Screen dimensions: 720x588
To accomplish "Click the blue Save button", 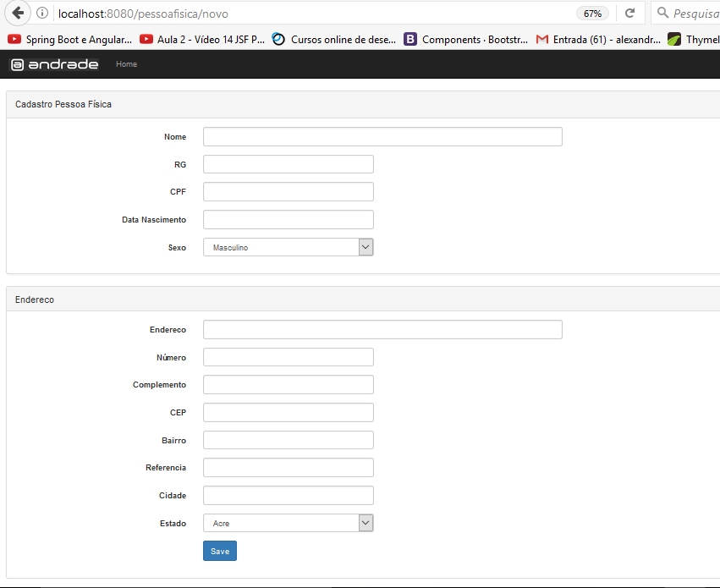I will (x=220, y=551).
